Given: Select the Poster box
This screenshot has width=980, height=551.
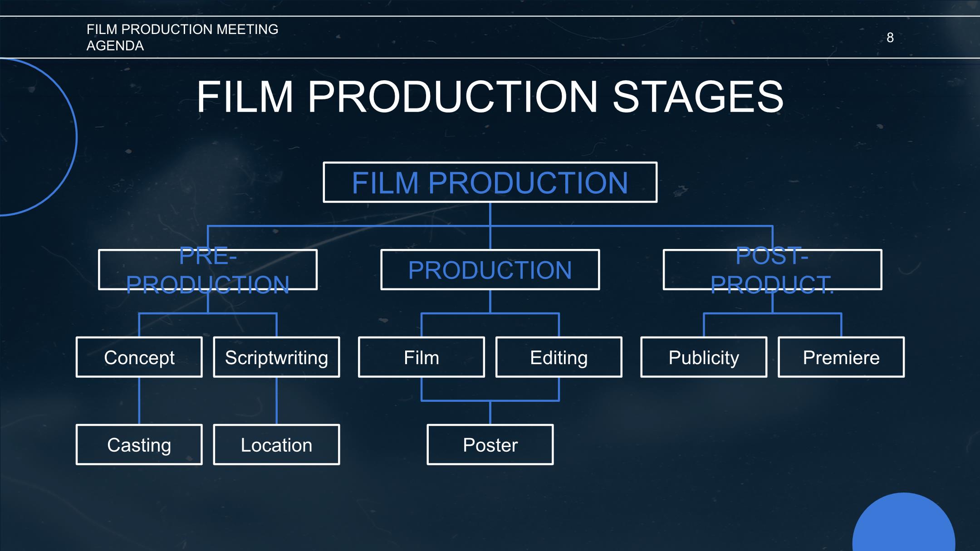Looking at the screenshot, I should coord(490,444).
